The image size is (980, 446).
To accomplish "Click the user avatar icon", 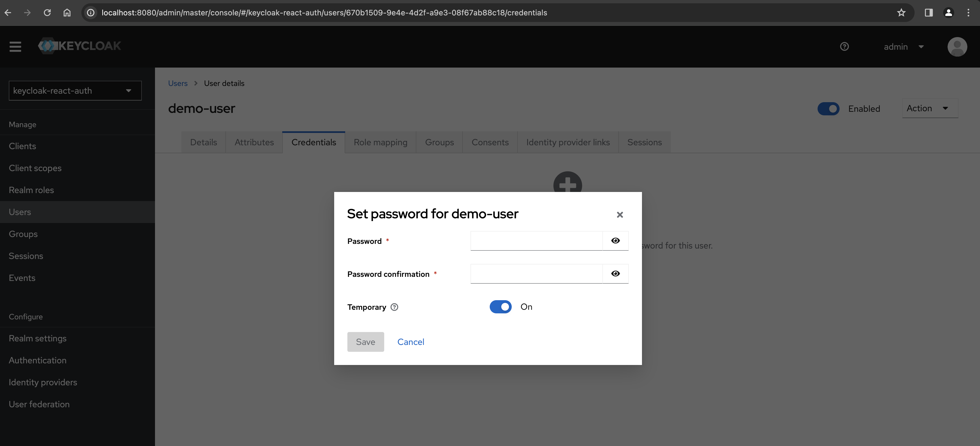I will [x=957, y=46].
